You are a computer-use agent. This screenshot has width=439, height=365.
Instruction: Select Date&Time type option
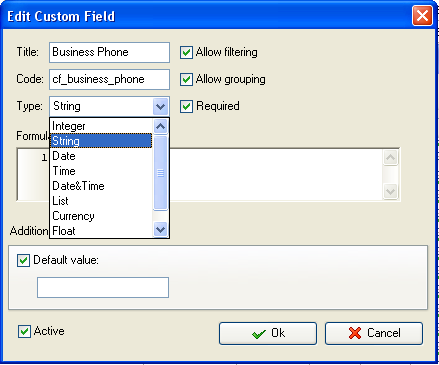pos(101,186)
